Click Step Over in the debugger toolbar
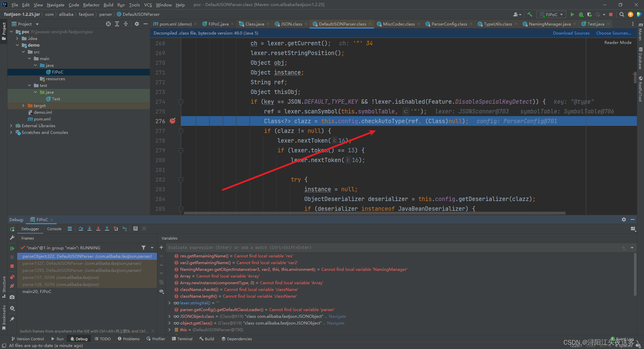The image size is (644, 349). click(x=81, y=229)
